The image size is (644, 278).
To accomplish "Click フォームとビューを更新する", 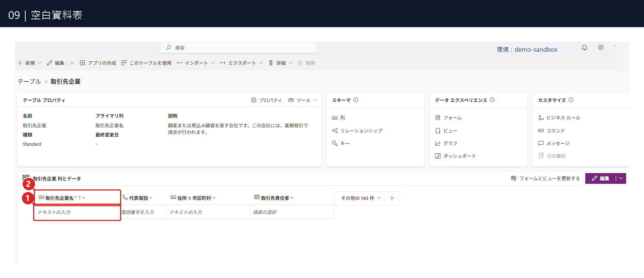I will pos(545,178).
